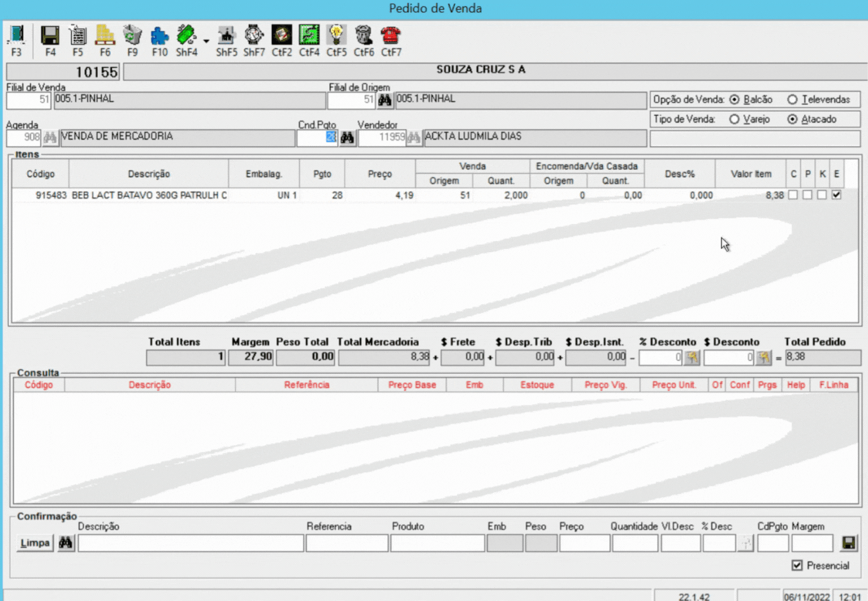The height and width of the screenshot is (601, 868).
Task: Click the Confirmação Referencia input field
Action: point(347,543)
